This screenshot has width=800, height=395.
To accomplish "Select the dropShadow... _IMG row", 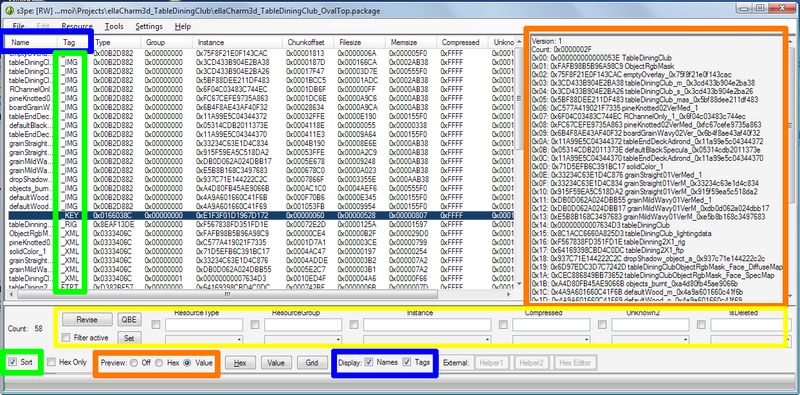I will 261,179.
